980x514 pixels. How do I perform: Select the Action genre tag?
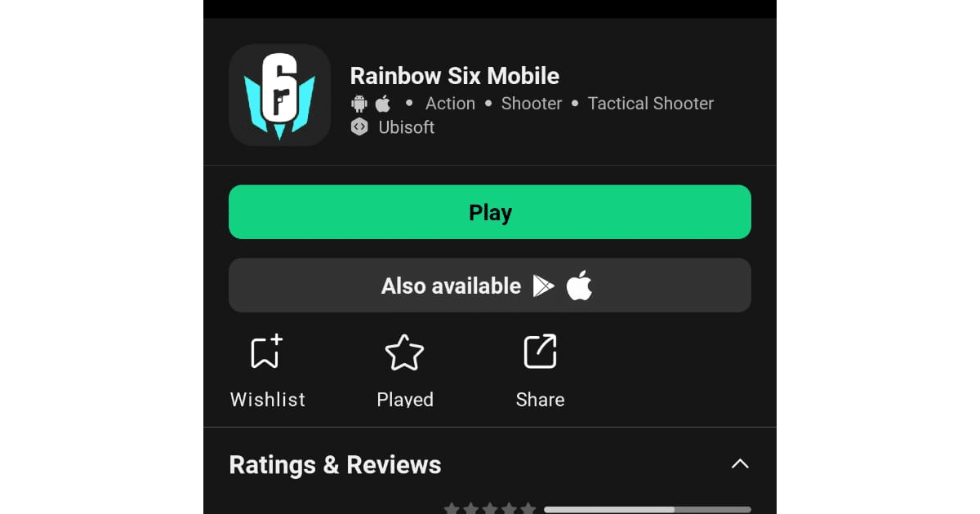(x=450, y=104)
